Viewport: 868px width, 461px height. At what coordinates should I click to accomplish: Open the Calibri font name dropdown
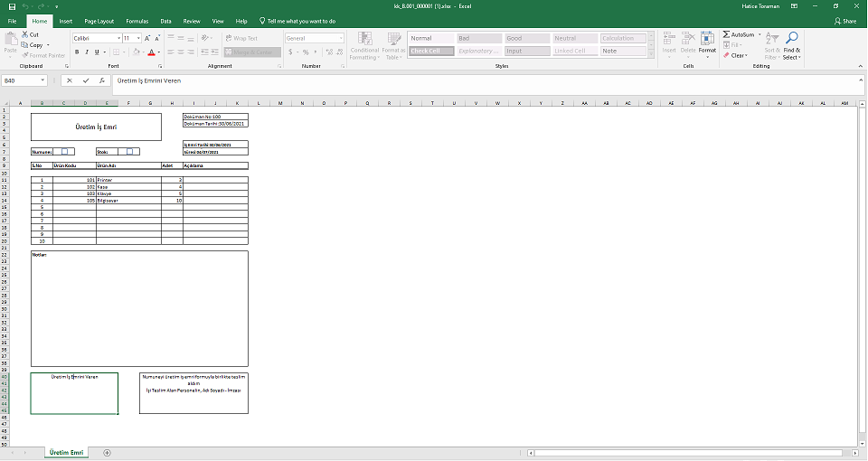[x=118, y=38]
